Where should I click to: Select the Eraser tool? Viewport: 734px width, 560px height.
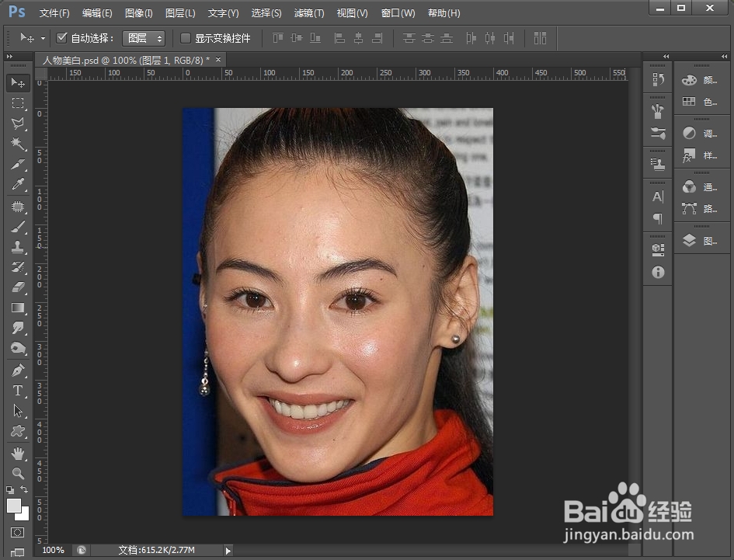coord(18,287)
